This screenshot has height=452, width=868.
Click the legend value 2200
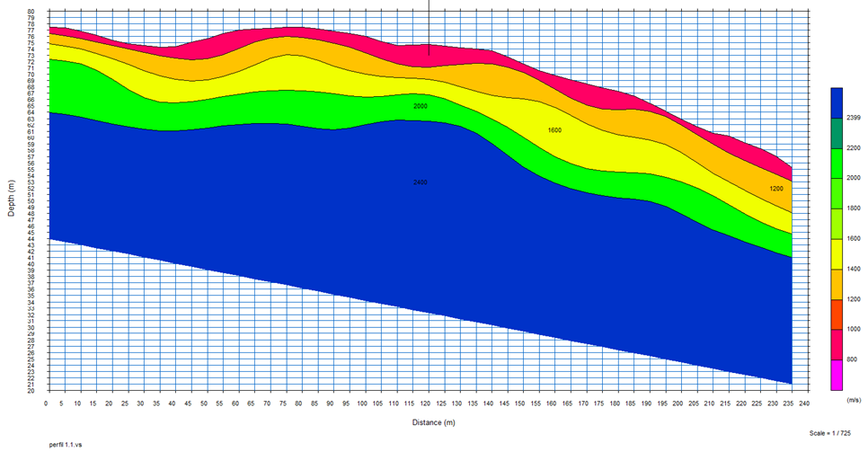point(853,148)
